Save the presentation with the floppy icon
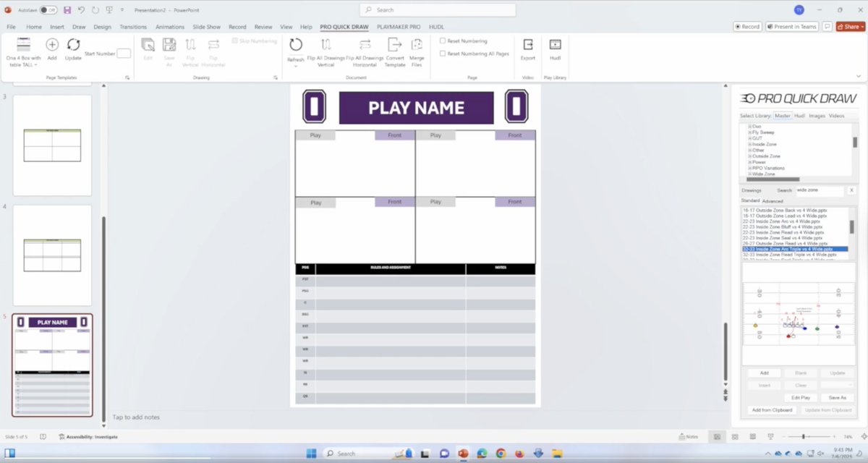 [67, 10]
